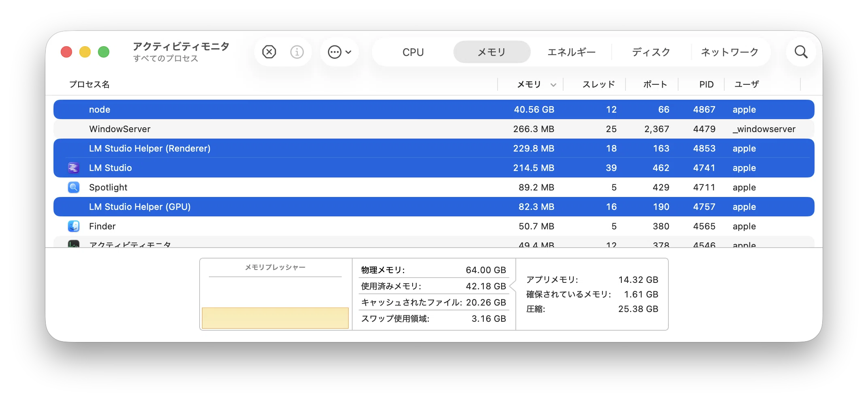Sort by PID column header
Screen dimensions: 868x402
(x=706, y=84)
